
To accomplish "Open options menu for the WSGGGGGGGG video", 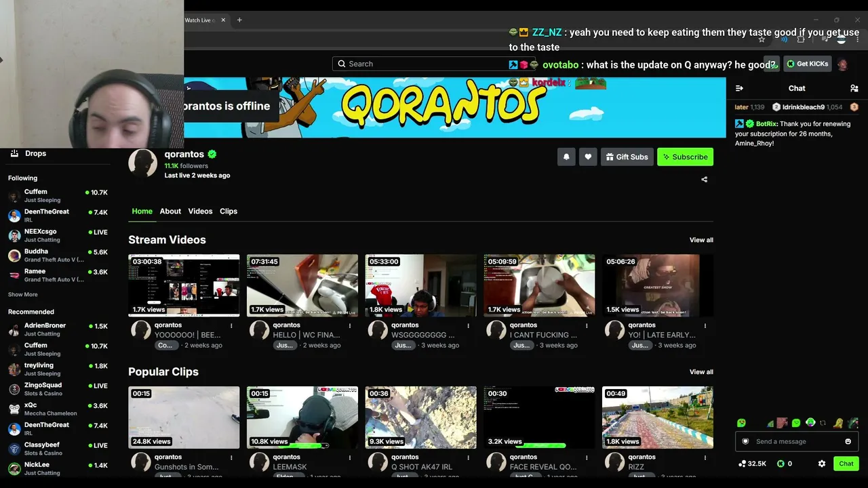I will (468, 325).
